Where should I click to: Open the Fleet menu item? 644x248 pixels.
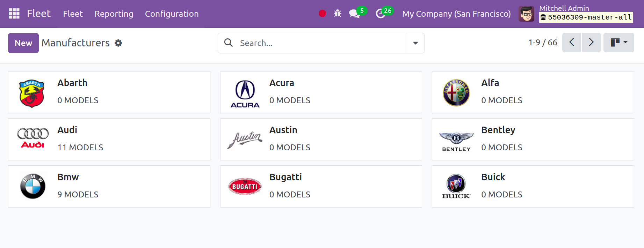click(x=73, y=14)
